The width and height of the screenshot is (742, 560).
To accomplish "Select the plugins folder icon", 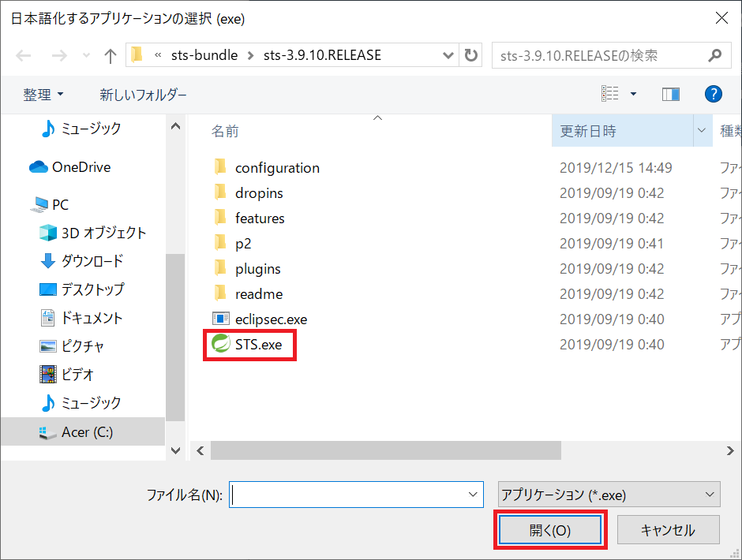I will pyautogui.click(x=220, y=268).
